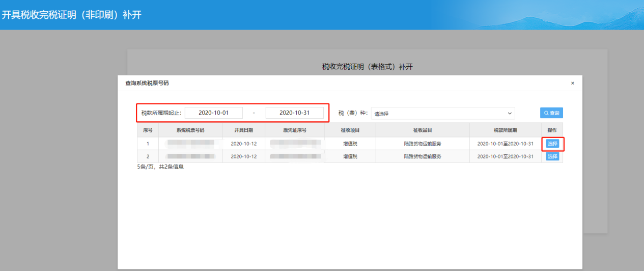
Task: Click the 开具日期 column header
Action: 243,130
